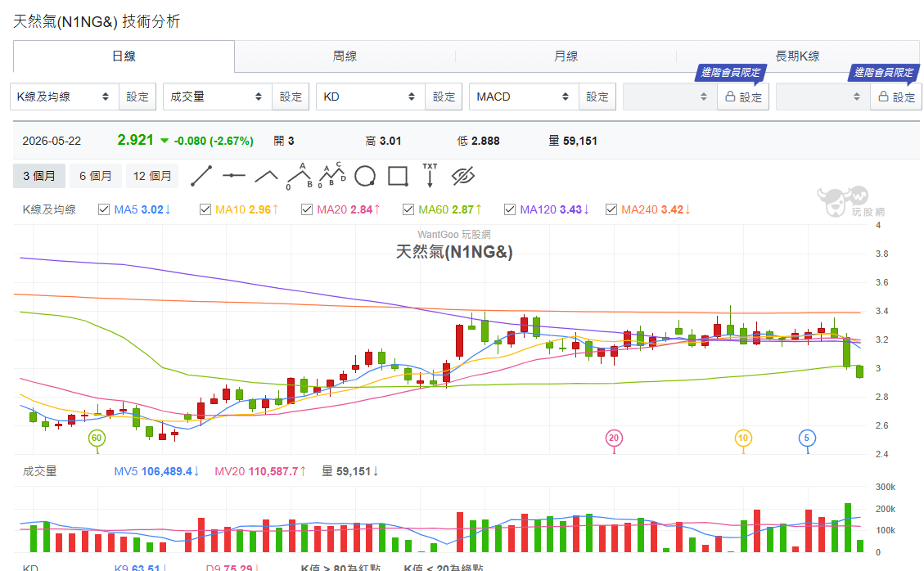Select the AB wave drawing tool
The height and width of the screenshot is (571, 924).
pos(300,176)
